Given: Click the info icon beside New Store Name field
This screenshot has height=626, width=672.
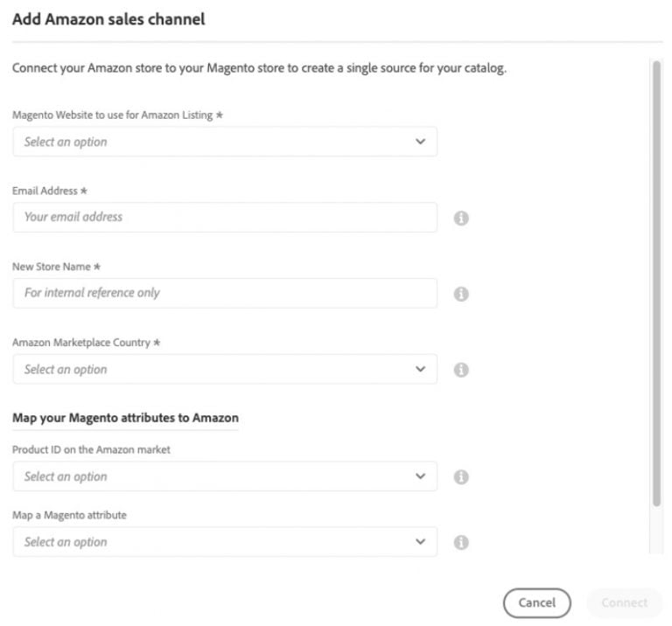Looking at the screenshot, I should coord(461,294).
